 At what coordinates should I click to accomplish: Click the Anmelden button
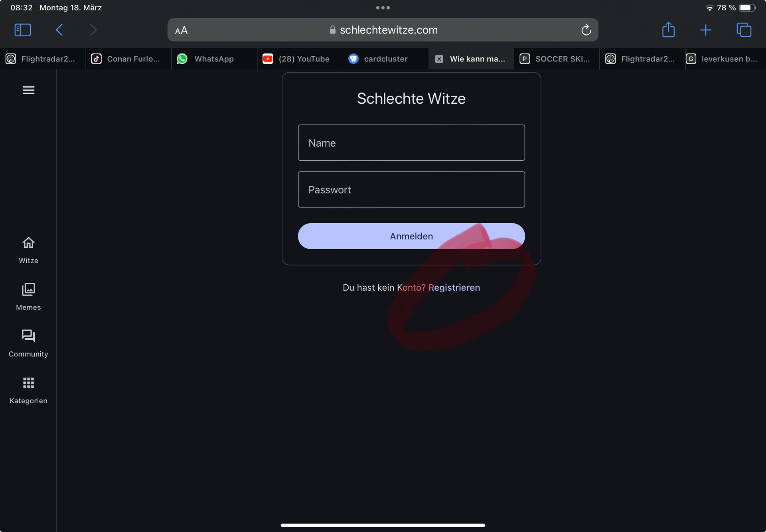pos(411,236)
